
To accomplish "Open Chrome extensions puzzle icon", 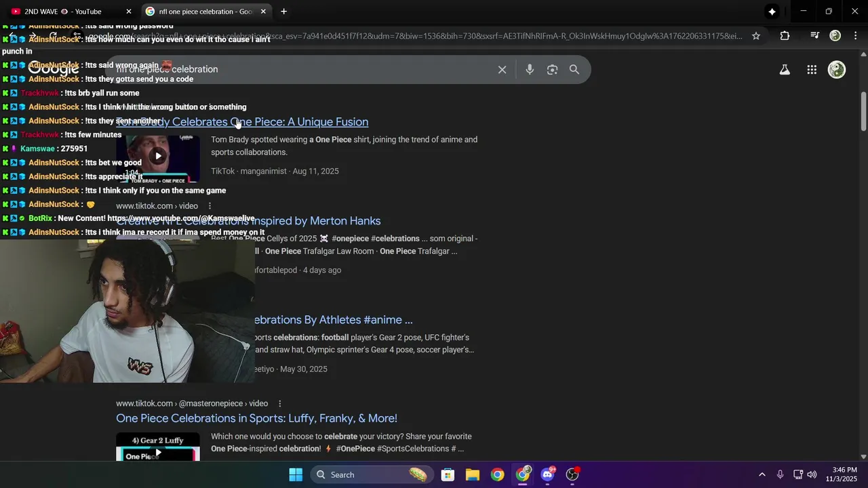I will [785, 36].
